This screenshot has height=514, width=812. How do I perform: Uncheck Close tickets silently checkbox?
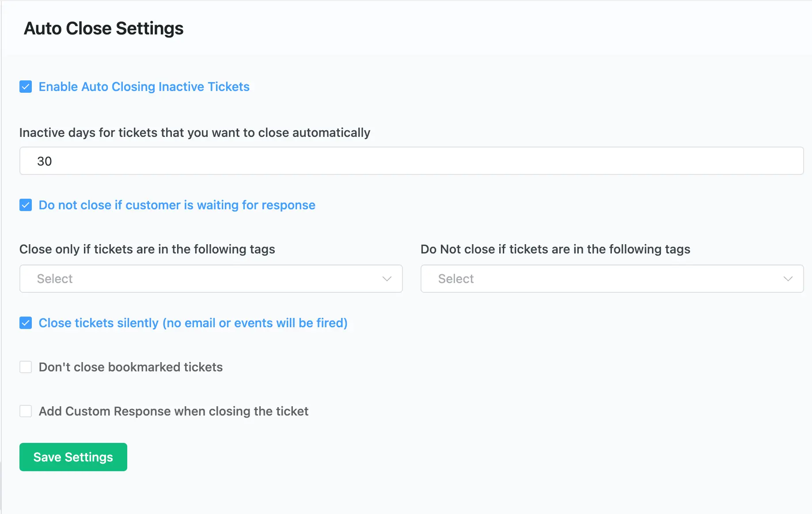[26, 323]
